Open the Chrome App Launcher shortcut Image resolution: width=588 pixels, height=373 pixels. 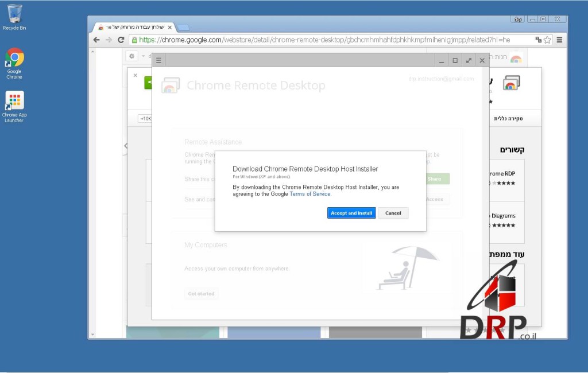pos(14,106)
